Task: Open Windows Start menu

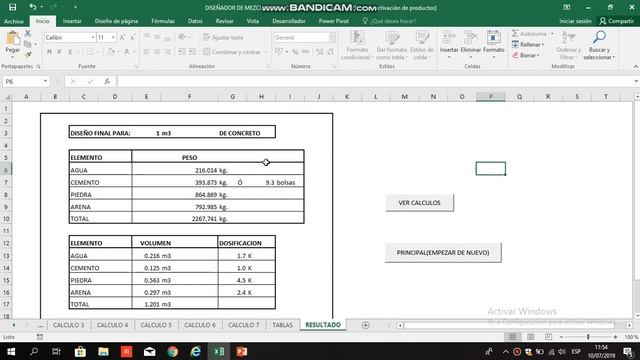Action: coord(11,351)
